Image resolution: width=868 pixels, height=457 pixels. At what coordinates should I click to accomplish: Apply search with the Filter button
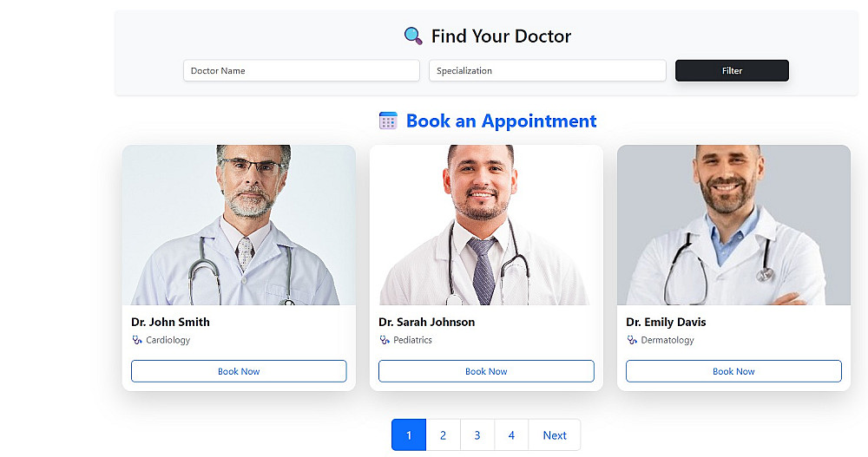click(732, 71)
